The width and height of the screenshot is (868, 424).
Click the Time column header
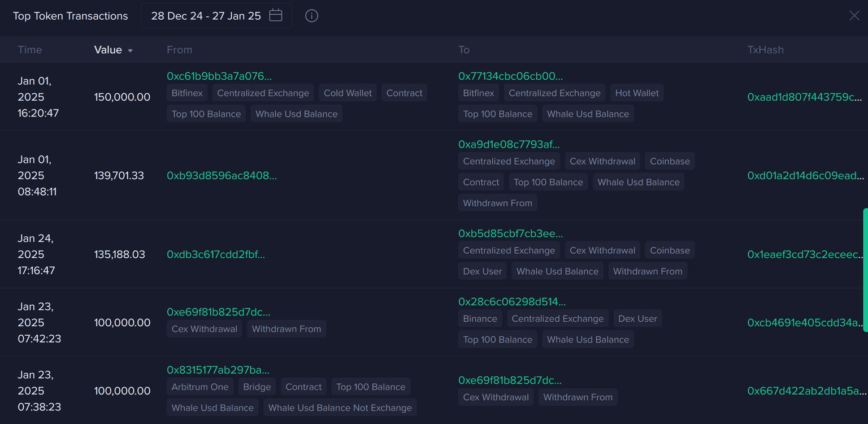(x=30, y=50)
